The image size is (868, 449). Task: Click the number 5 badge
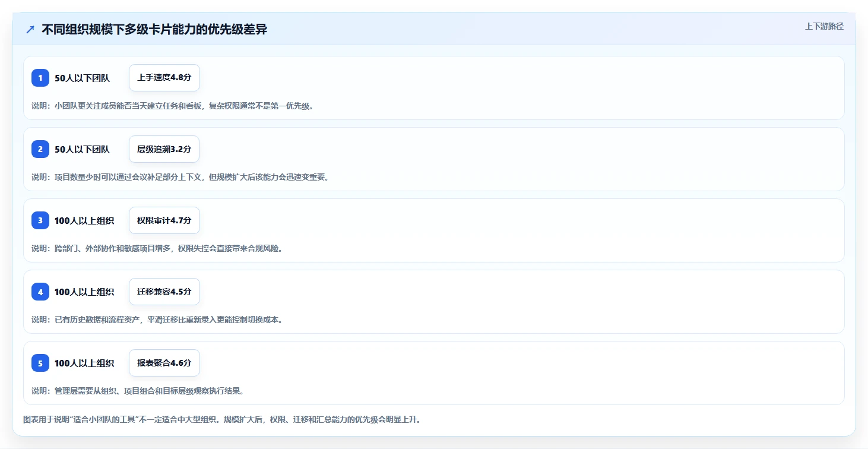click(40, 363)
